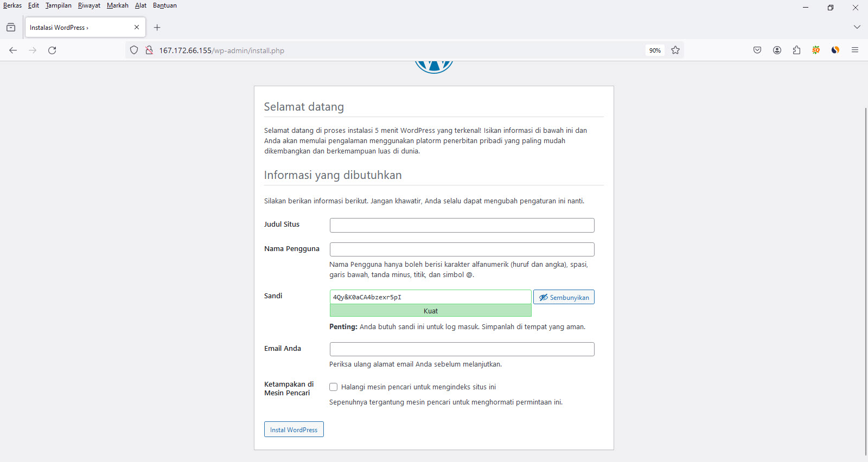
Task: Expand the list all tabs chevron
Action: pos(857,27)
